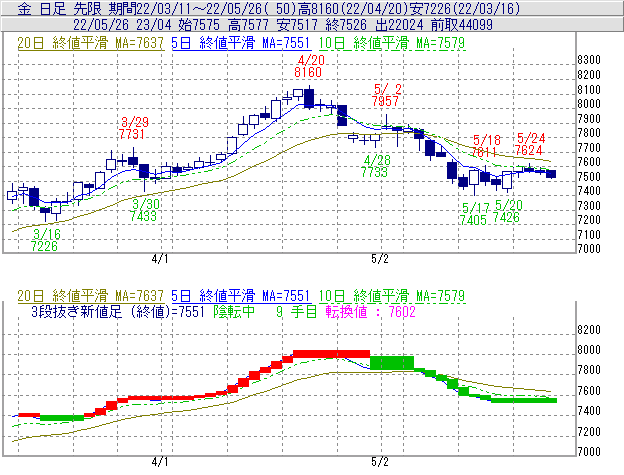Click the long red block at 8000 peak
The image size is (624, 475).
(x=332, y=354)
